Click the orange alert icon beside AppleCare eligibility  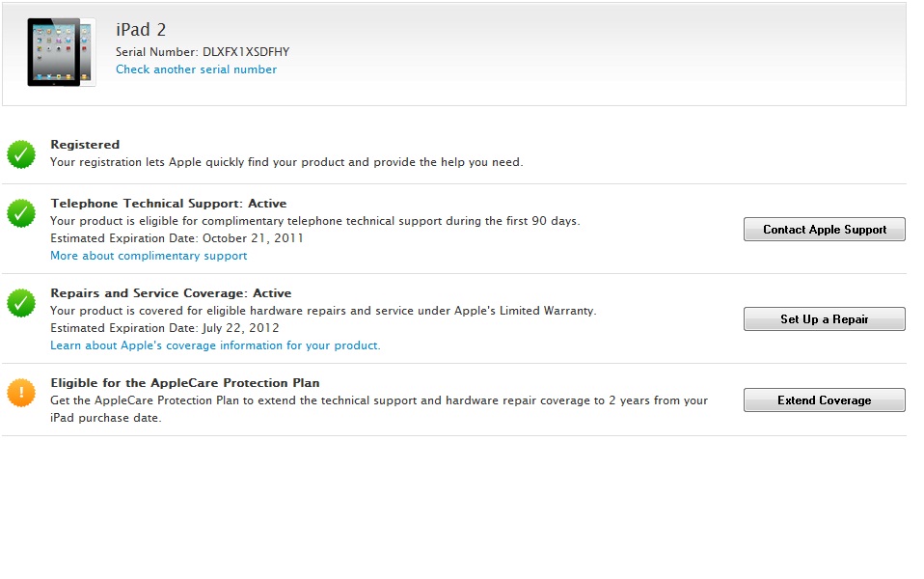21,393
